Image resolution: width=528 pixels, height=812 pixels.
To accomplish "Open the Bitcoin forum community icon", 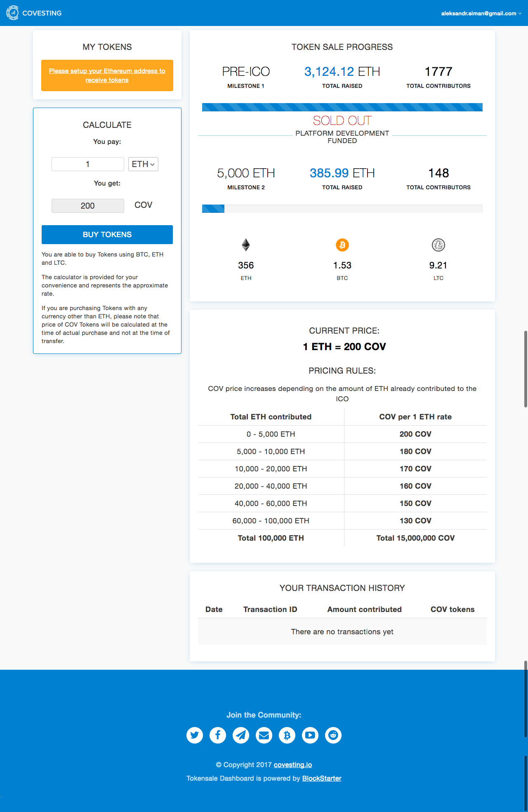I will click(287, 735).
